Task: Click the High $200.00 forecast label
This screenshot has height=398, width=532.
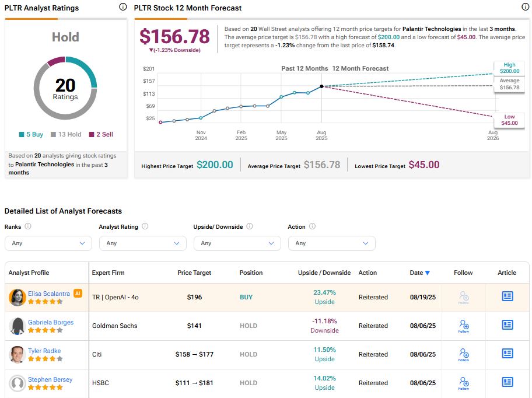Action: [x=509, y=68]
